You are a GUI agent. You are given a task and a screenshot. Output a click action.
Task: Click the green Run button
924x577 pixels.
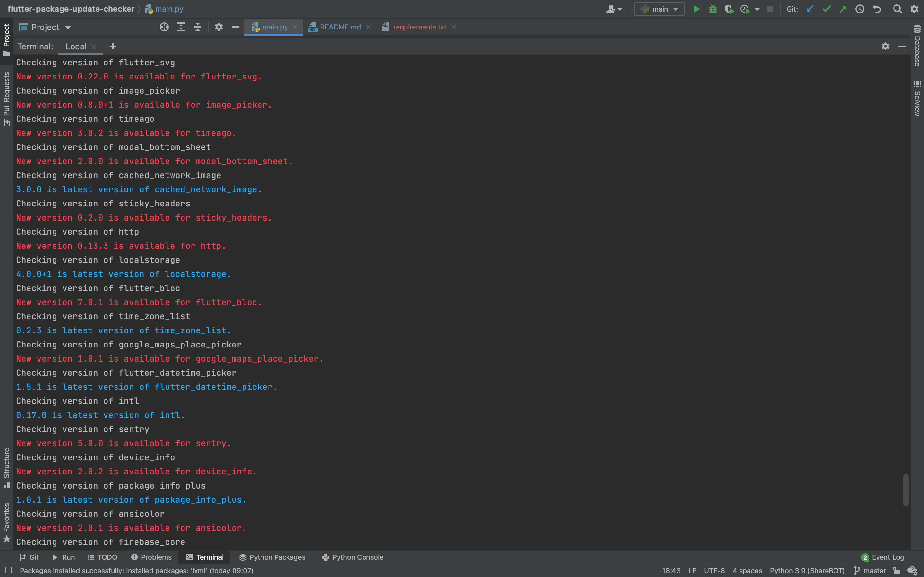696,9
